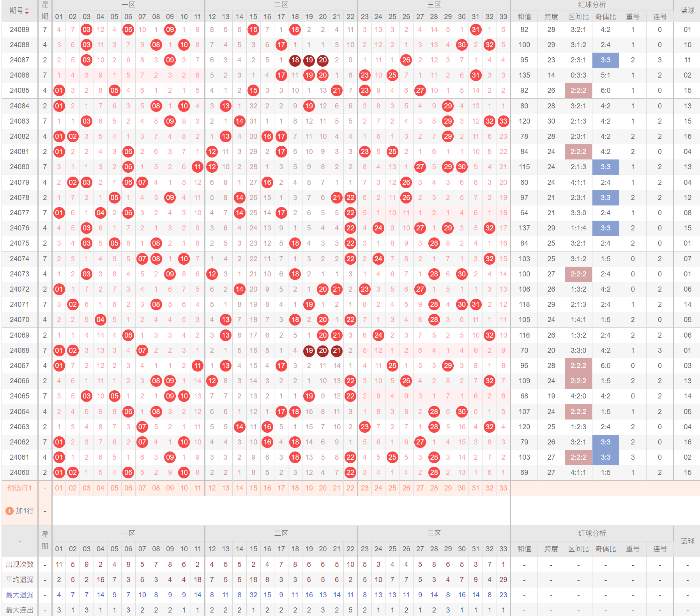The height and width of the screenshot is (616, 700).
Task: Click period number 24080
Action: (x=19, y=167)
